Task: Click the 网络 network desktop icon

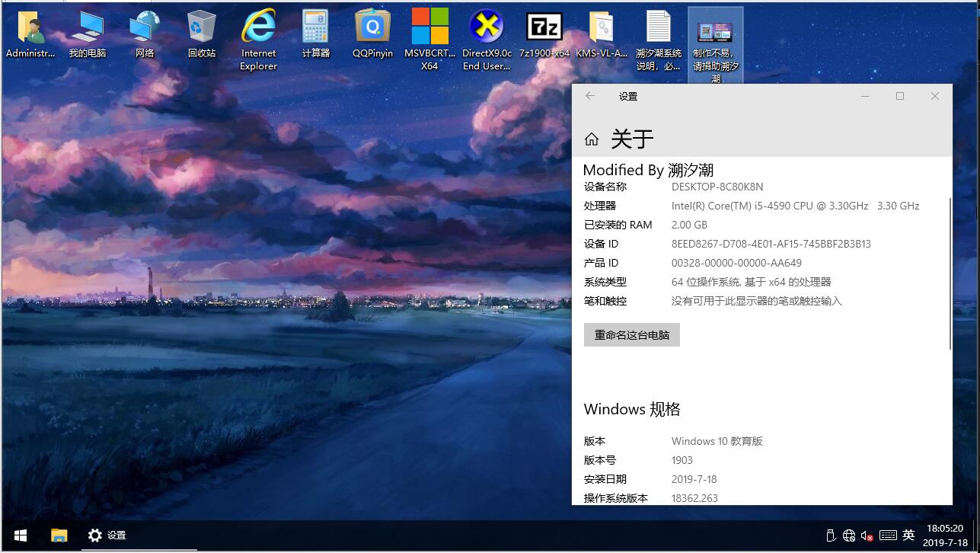Action: click(x=145, y=28)
